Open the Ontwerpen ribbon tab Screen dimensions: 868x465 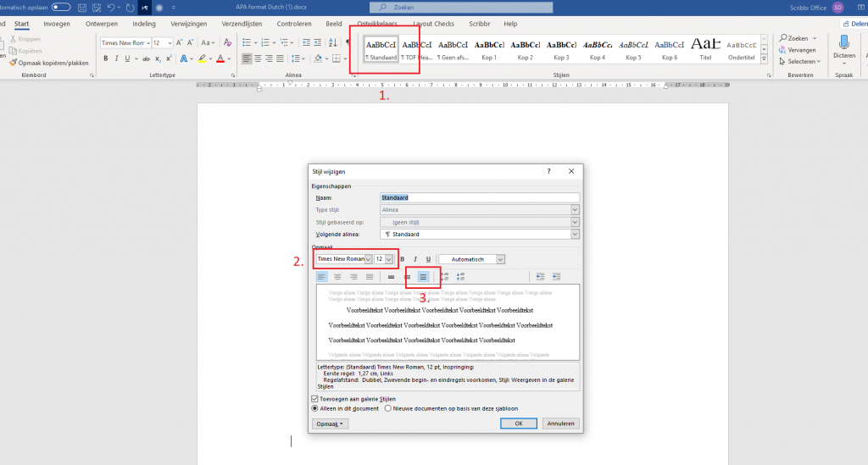click(x=102, y=24)
